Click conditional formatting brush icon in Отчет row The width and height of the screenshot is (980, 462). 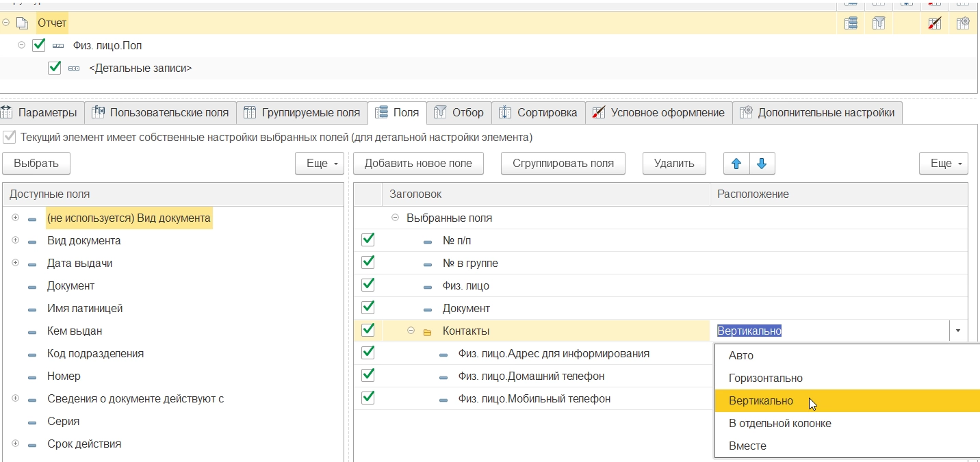[x=935, y=23]
